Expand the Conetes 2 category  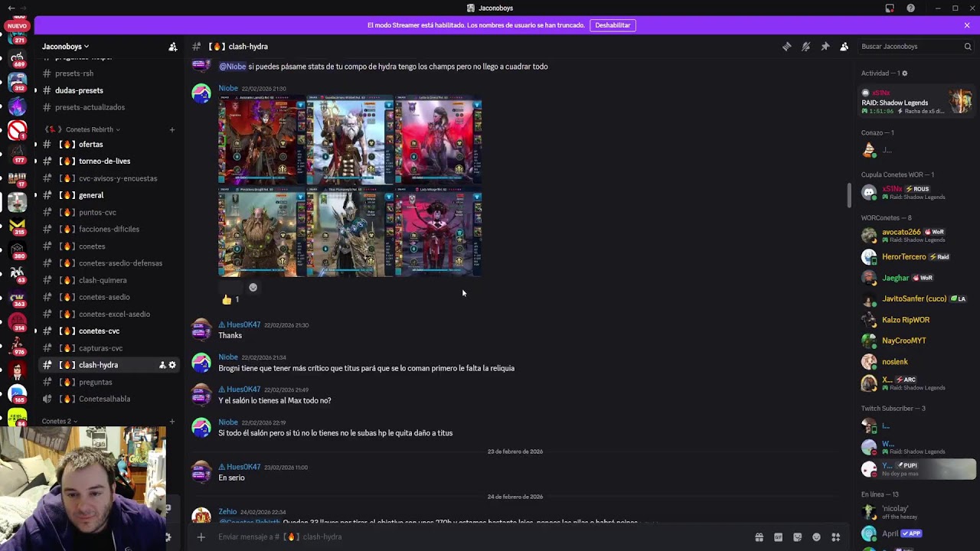[x=58, y=421]
